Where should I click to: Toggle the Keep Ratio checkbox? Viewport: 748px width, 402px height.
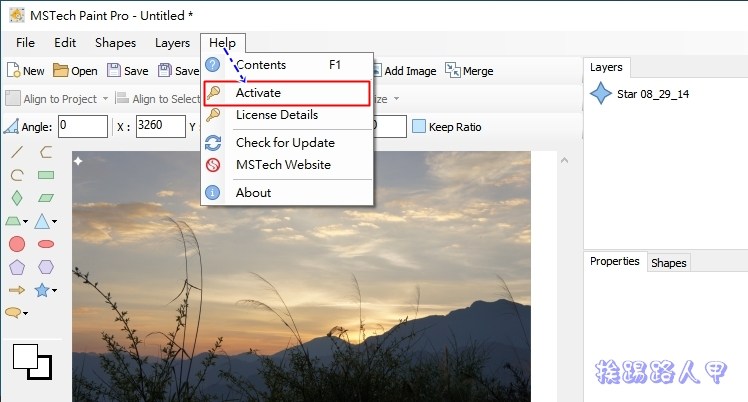click(x=418, y=126)
